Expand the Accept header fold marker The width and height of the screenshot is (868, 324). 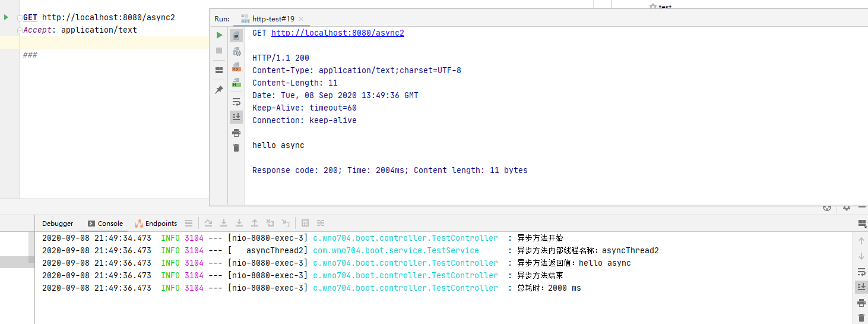(x=20, y=30)
